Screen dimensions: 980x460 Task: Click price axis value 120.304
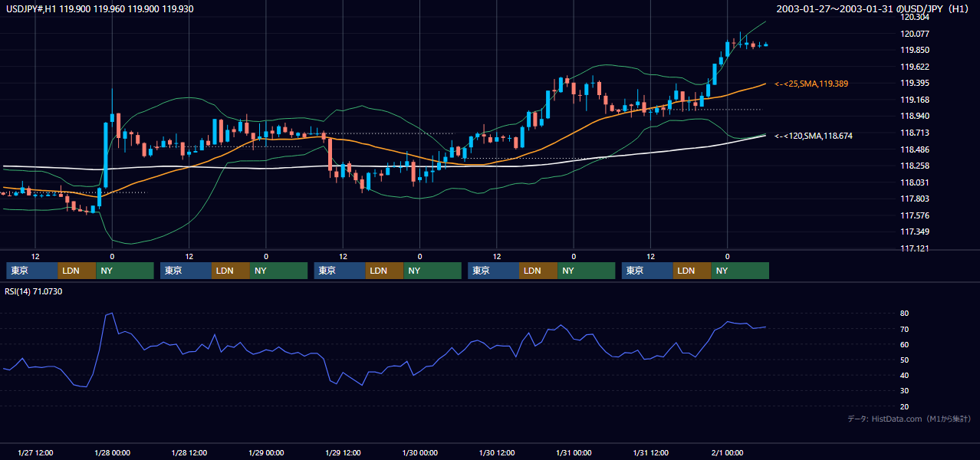pyautogui.click(x=916, y=17)
